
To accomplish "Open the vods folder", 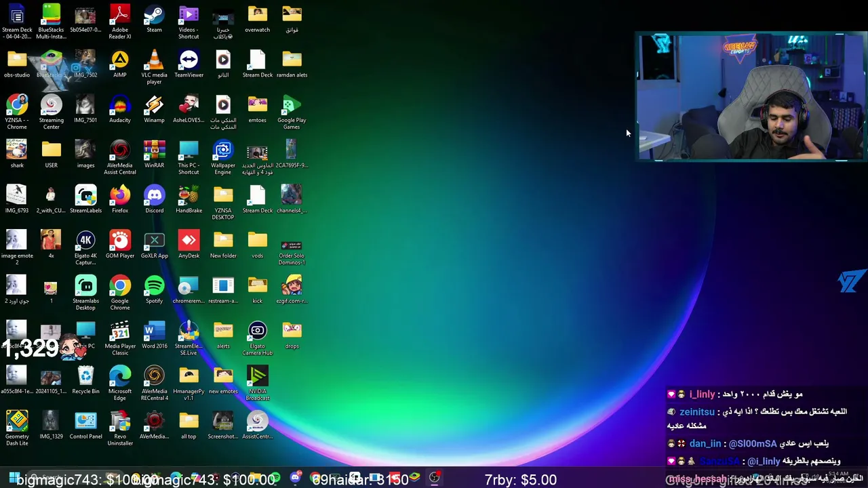I will (258, 245).
